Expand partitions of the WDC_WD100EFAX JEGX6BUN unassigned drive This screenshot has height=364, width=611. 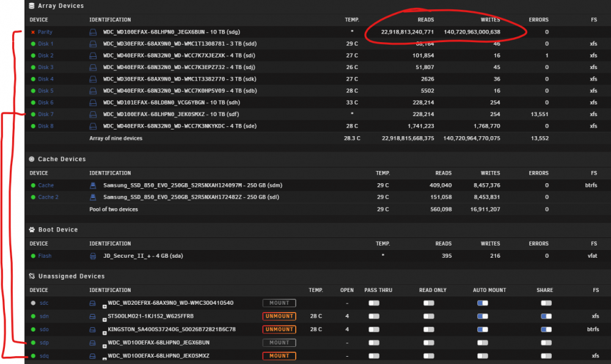click(104, 346)
